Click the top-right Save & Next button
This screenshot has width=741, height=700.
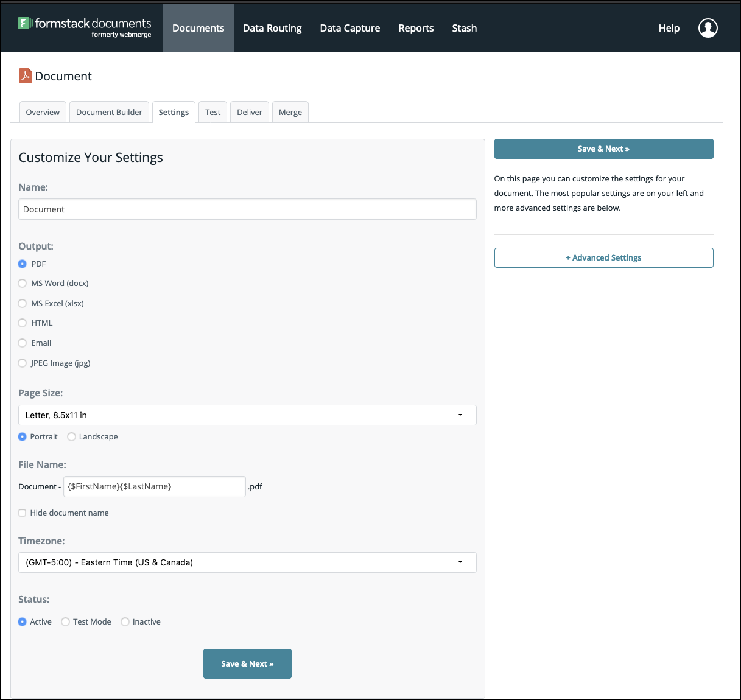click(603, 149)
